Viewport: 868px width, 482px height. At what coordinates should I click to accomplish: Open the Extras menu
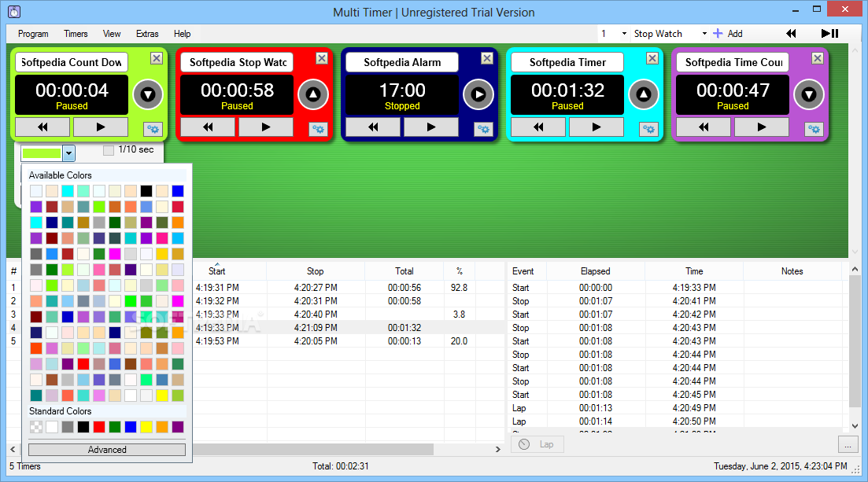[x=147, y=34]
